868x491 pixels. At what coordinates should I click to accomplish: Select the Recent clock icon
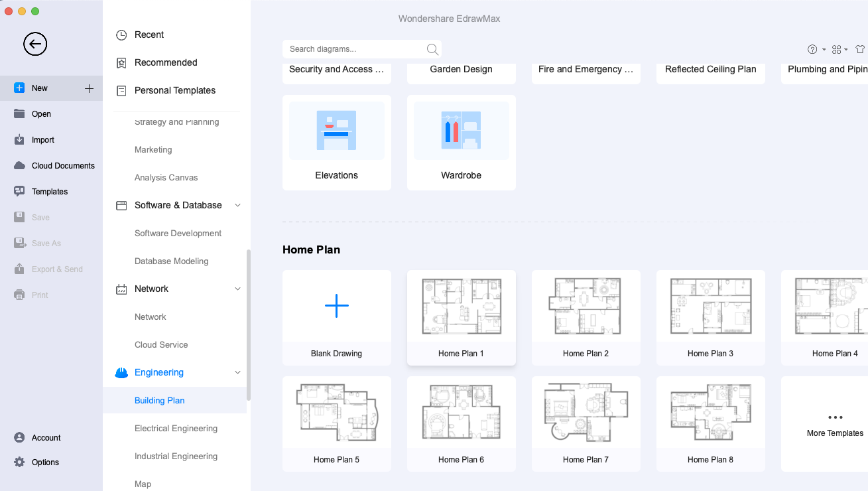coord(121,35)
